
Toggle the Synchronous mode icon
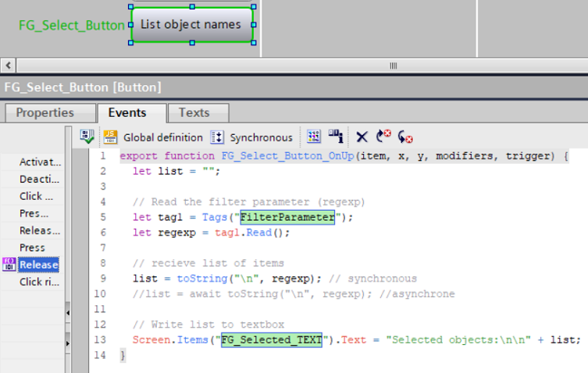click(x=217, y=137)
